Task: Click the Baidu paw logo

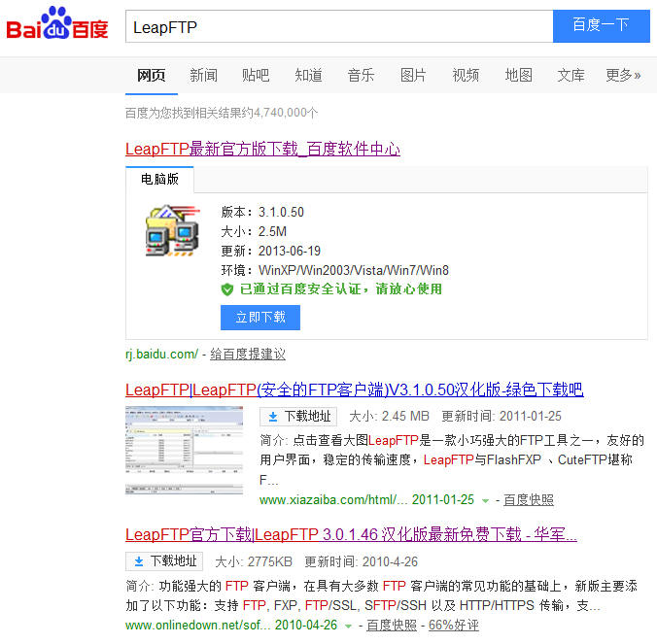Action: point(57,24)
